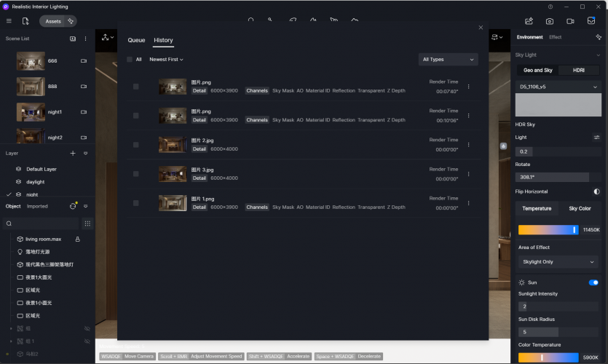
Task: Expand the Skylight Only area dropdown
Action: (558, 262)
